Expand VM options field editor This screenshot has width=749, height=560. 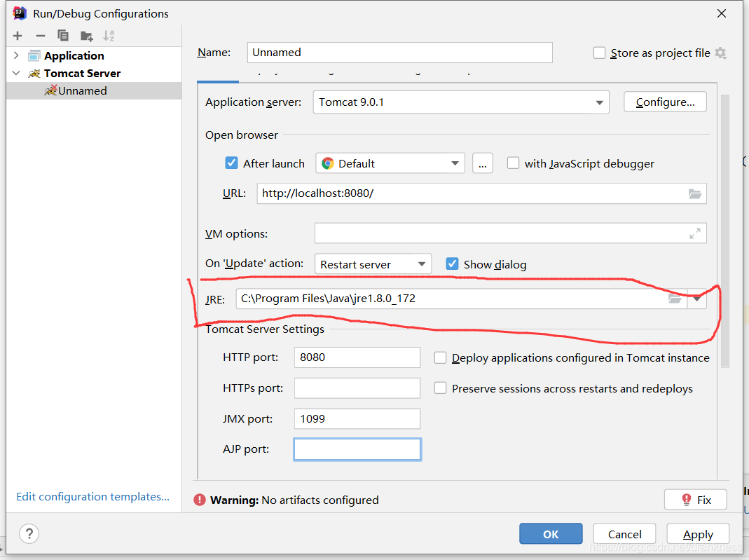coord(695,233)
